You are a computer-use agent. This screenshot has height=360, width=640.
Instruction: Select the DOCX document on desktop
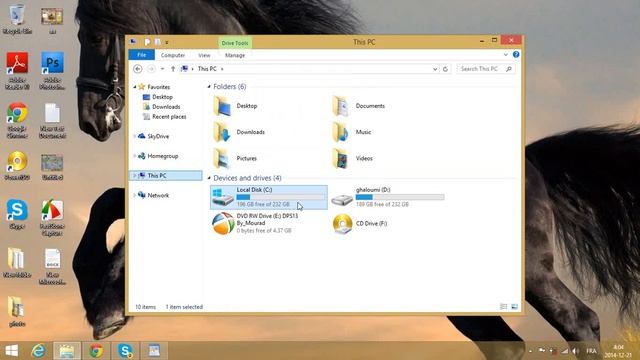coord(52,266)
